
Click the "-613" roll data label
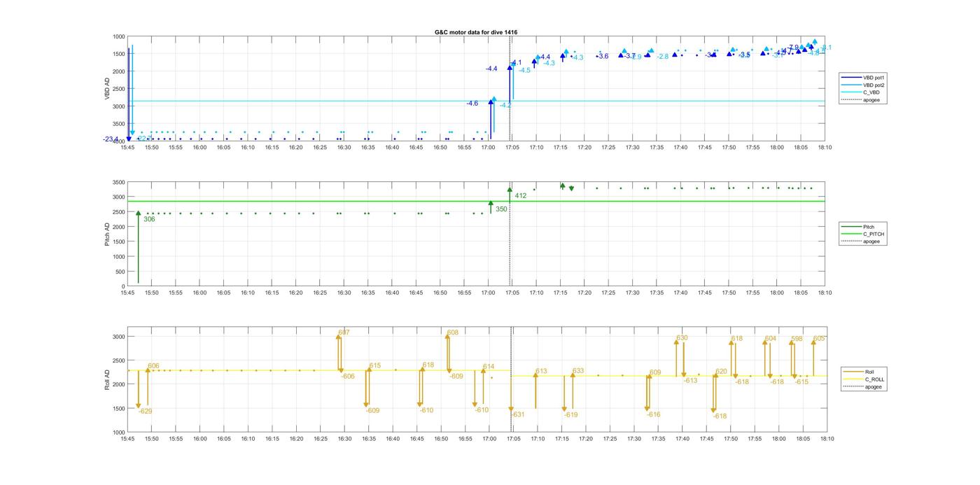691,381
